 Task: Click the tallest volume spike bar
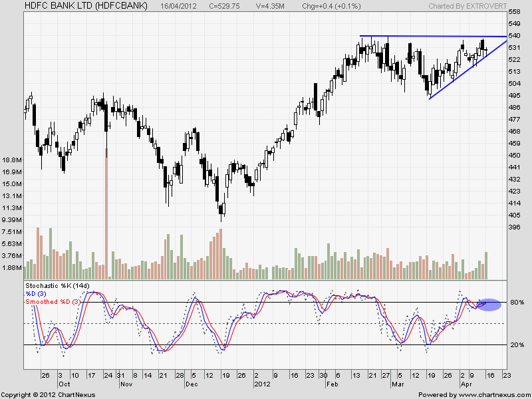point(106,213)
